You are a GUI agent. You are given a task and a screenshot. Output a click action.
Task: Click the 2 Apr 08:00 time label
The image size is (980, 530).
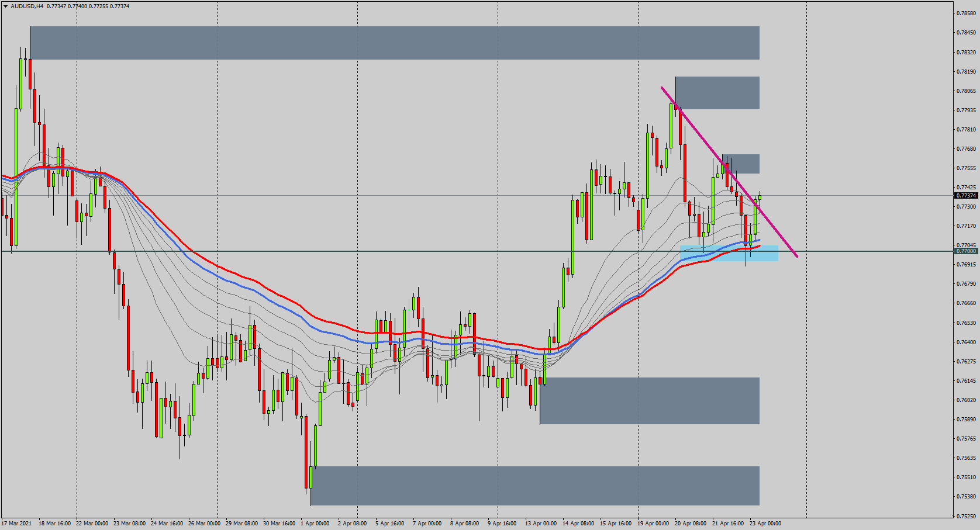(x=352, y=524)
